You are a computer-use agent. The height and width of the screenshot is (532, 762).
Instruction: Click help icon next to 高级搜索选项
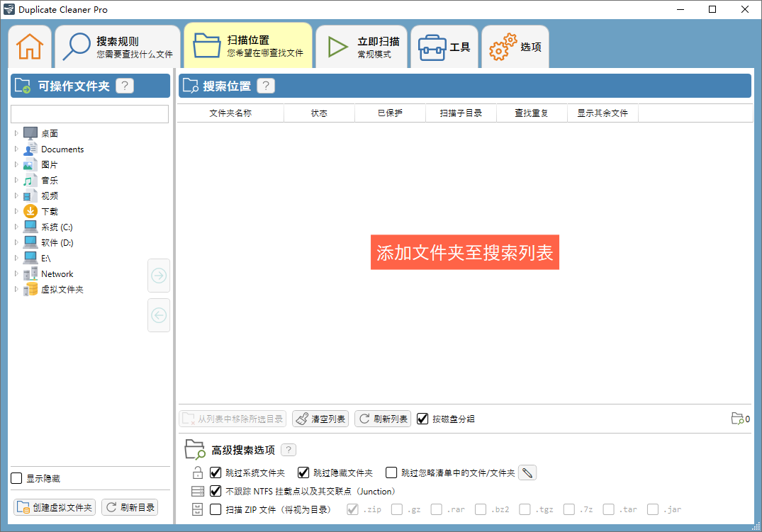point(288,450)
